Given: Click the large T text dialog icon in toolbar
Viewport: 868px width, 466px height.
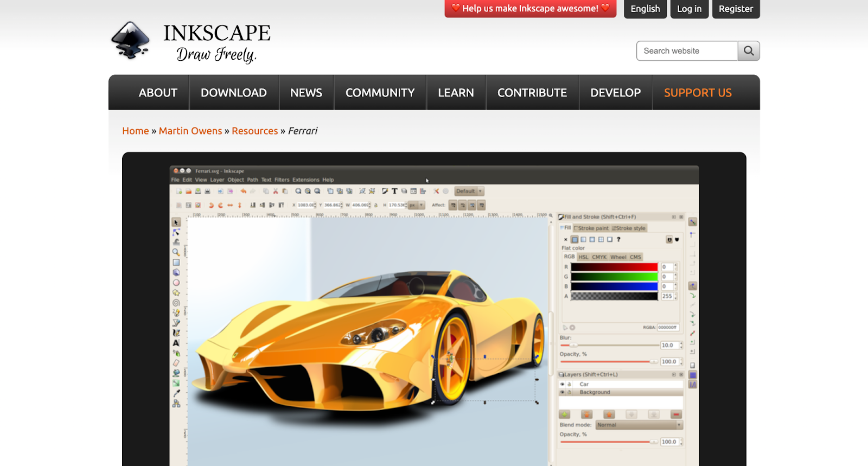Looking at the screenshot, I should 394,191.
